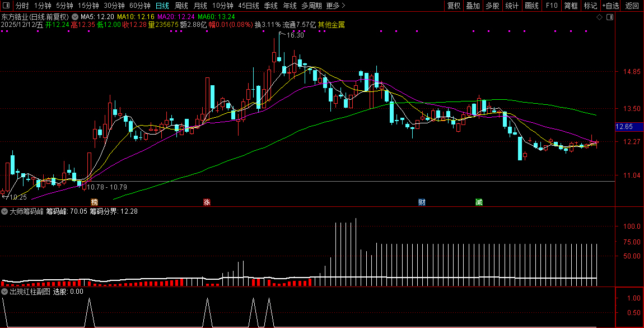Click the 榜 event marker icon
The height and width of the screenshot is (328, 644).
pyautogui.click(x=94, y=202)
